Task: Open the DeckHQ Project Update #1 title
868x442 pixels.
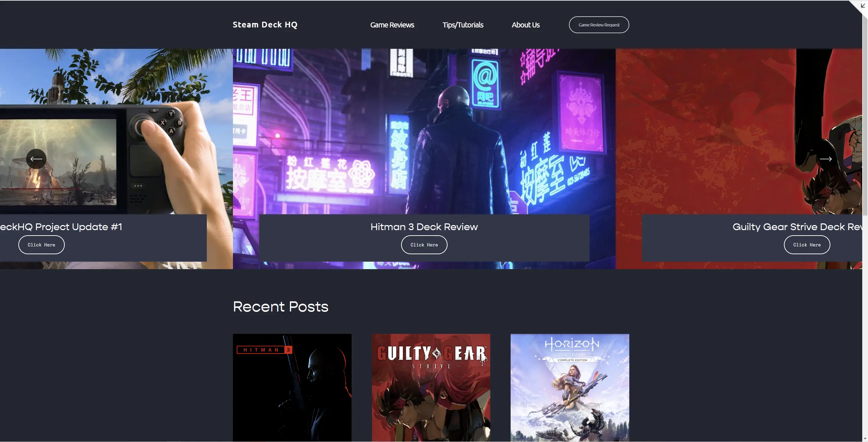Action: (61, 227)
